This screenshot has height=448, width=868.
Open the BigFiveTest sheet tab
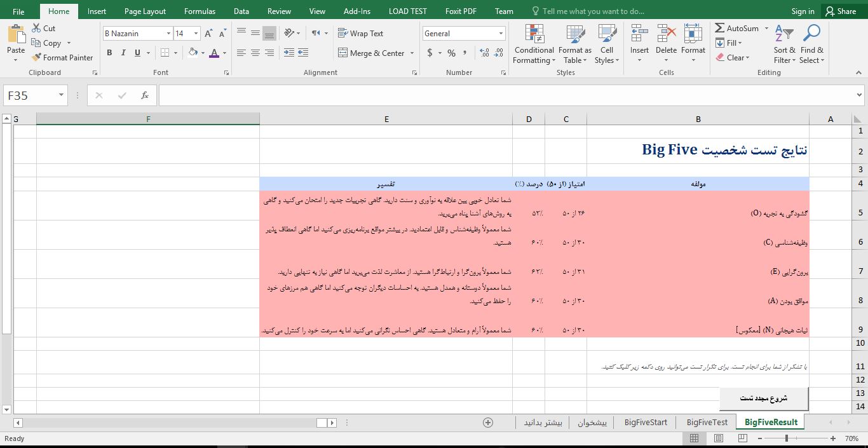coord(707,423)
